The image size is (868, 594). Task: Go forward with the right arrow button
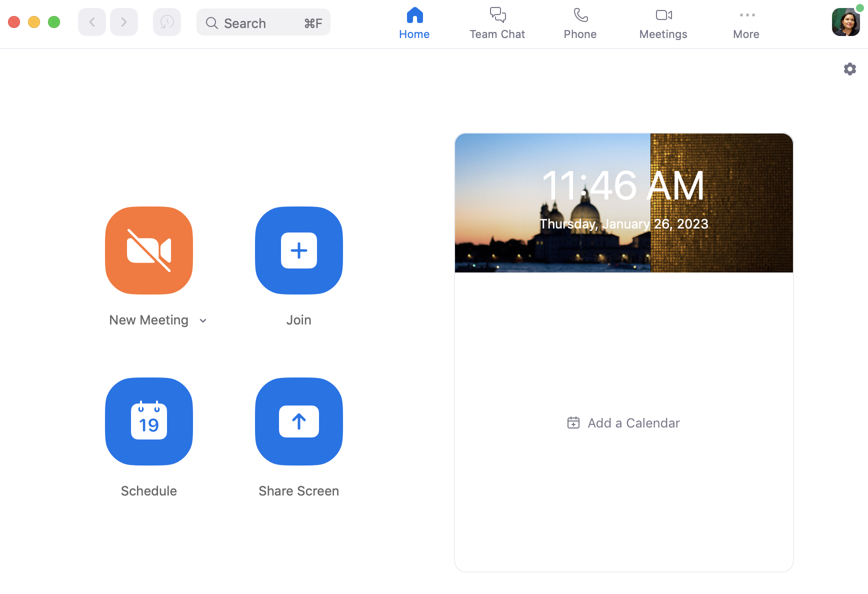(x=124, y=22)
